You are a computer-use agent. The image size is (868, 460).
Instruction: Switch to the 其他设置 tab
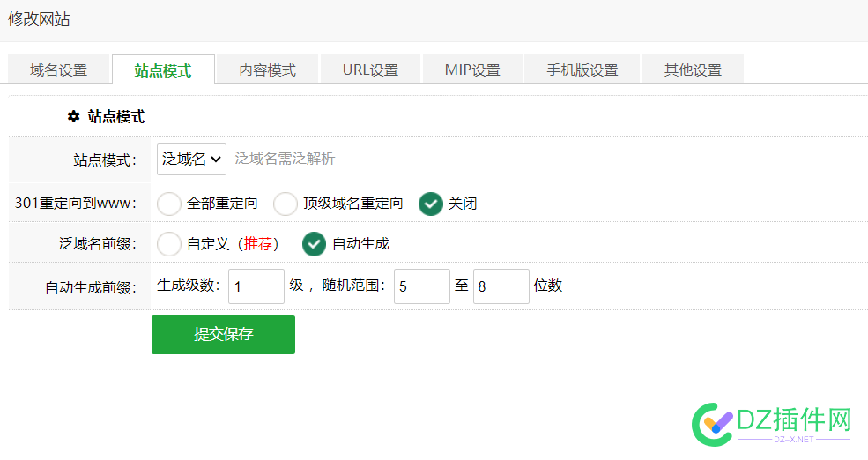point(693,70)
